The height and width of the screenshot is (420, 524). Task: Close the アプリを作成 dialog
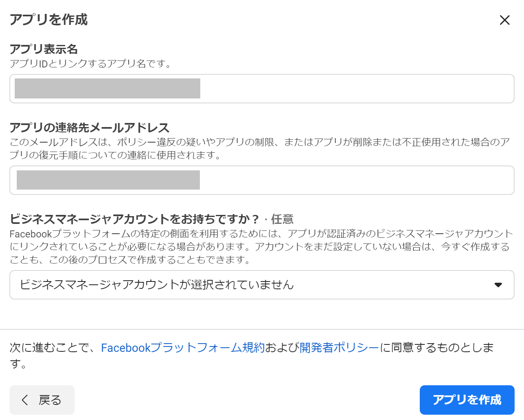click(x=504, y=20)
